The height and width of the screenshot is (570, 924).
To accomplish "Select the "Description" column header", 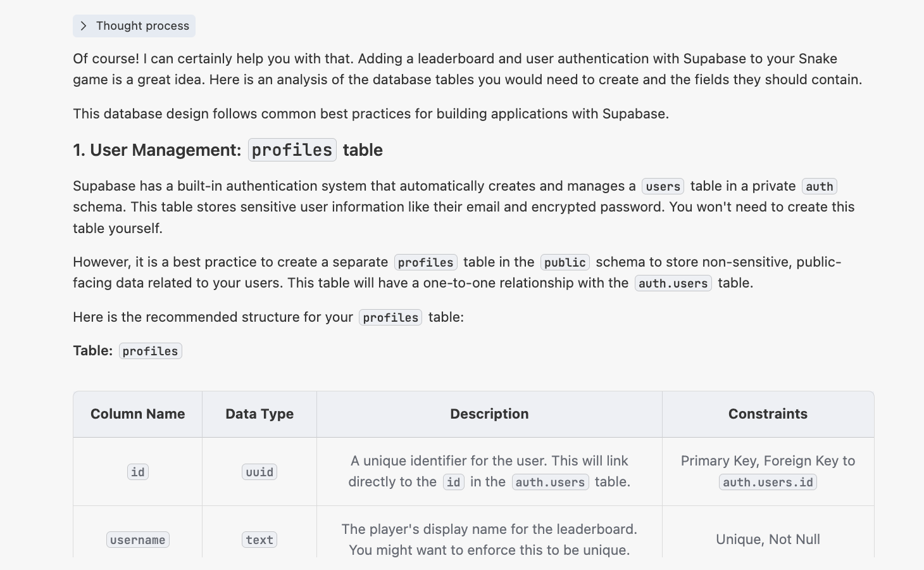I will (x=489, y=414).
